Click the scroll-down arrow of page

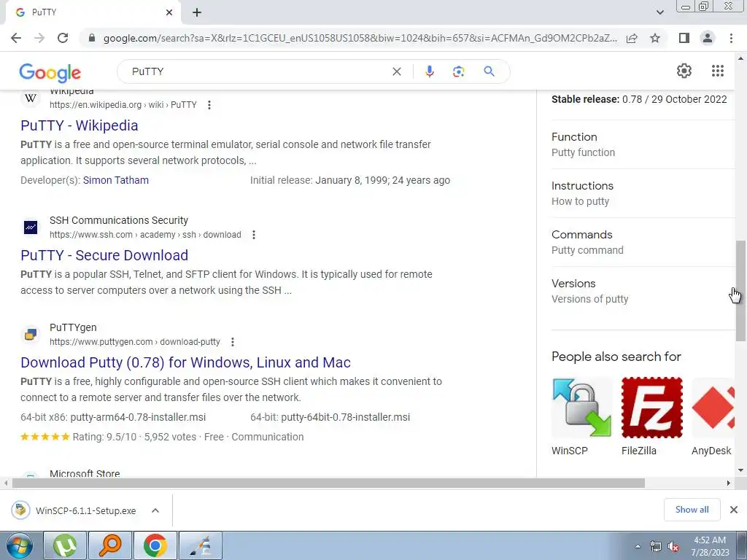point(740,470)
